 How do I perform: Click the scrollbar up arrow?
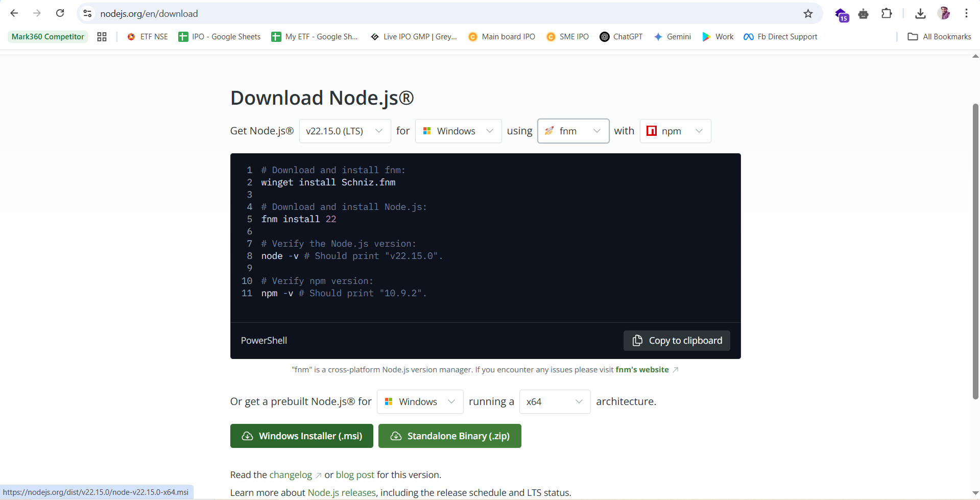coord(975,56)
